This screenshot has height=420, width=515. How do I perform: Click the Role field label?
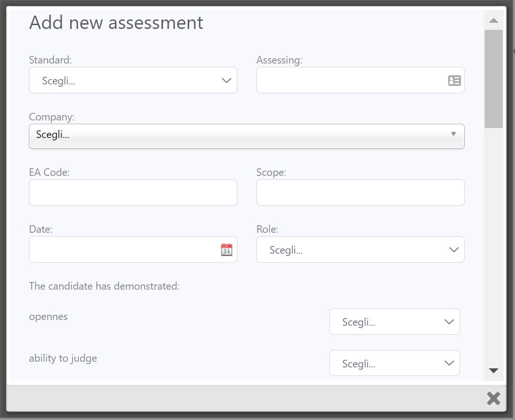(267, 229)
